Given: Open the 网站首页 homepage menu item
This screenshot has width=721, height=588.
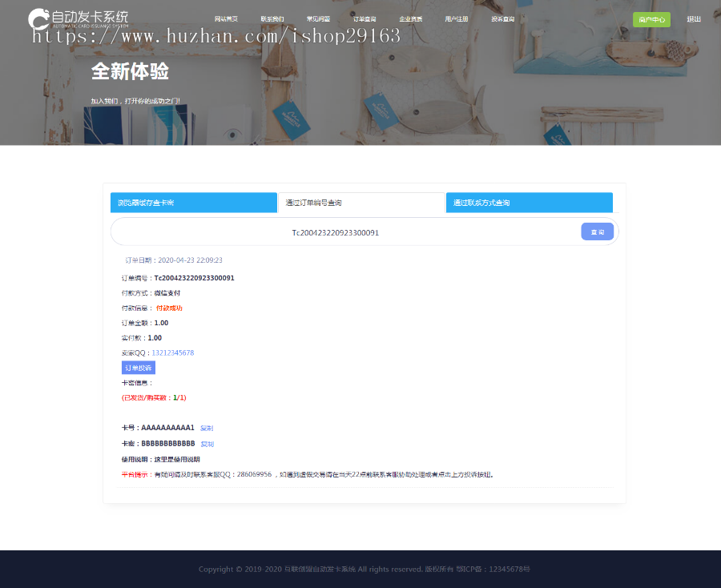Looking at the screenshot, I should click(225, 19).
